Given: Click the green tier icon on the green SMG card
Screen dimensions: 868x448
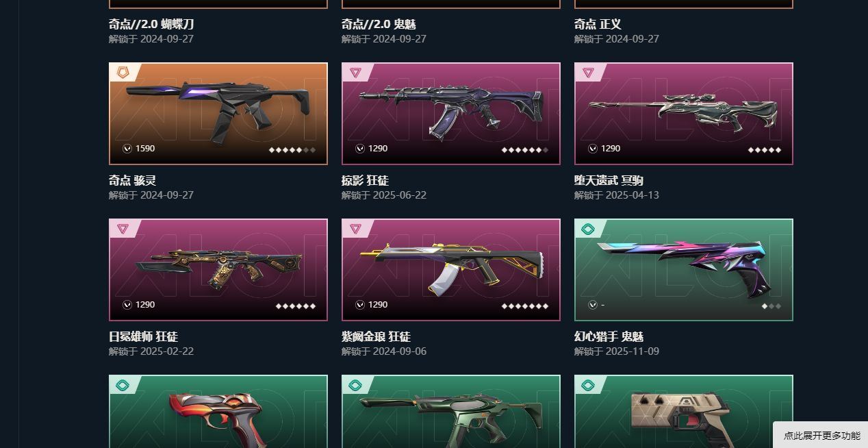Looking at the screenshot, I should coord(355,386).
